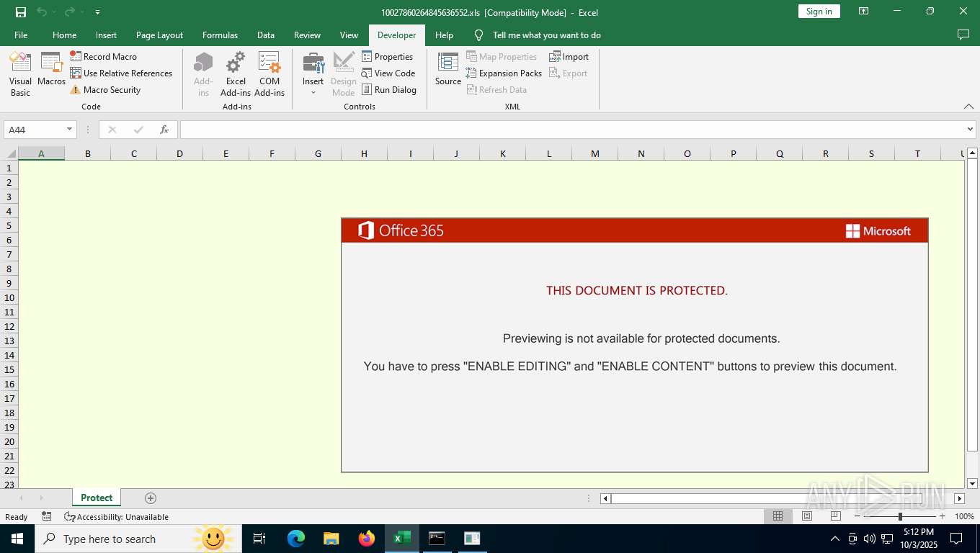
Task: Switch to the Formulas tab
Action: click(x=220, y=35)
